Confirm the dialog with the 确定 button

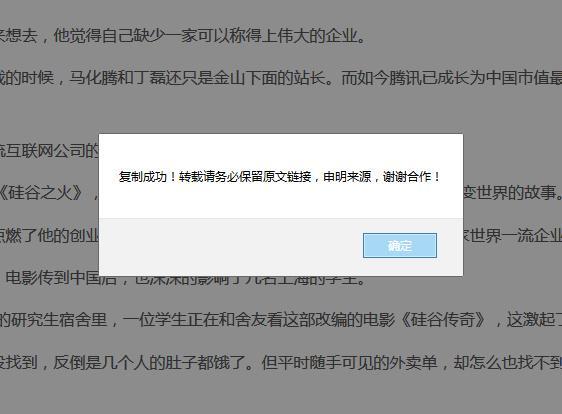[400, 246]
